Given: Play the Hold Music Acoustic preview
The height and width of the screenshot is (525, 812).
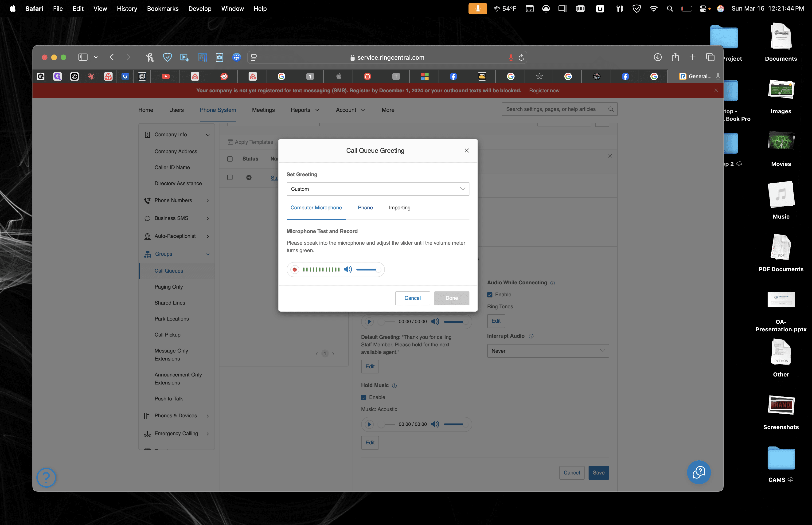Looking at the screenshot, I should pyautogui.click(x=369, y=424).
